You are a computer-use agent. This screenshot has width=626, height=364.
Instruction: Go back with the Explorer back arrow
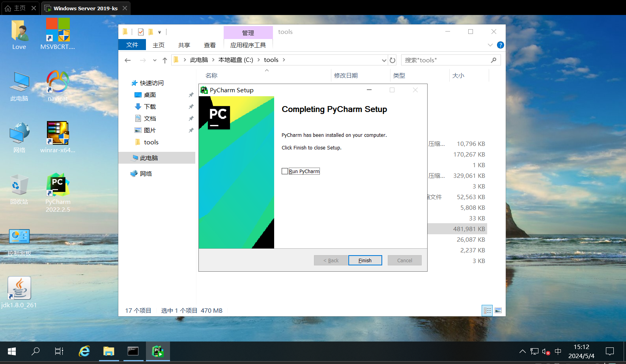[127, 60]
